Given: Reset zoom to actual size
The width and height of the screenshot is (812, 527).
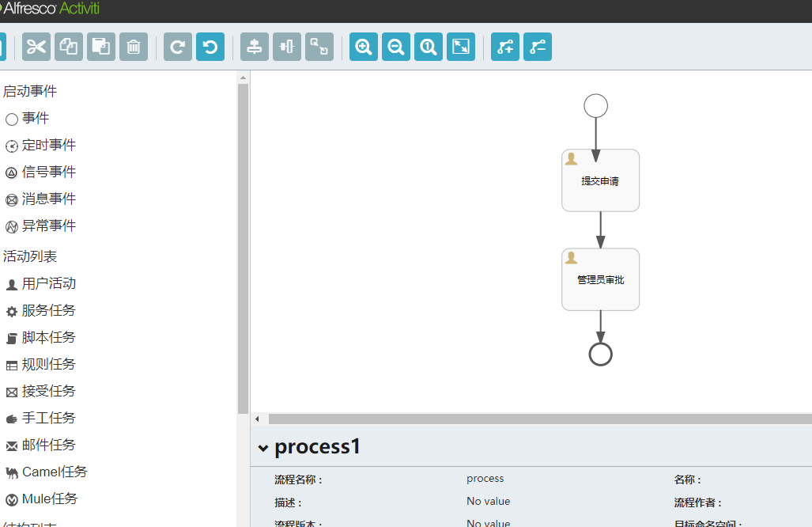Looking at the screenshot, I should pos(429,47).
